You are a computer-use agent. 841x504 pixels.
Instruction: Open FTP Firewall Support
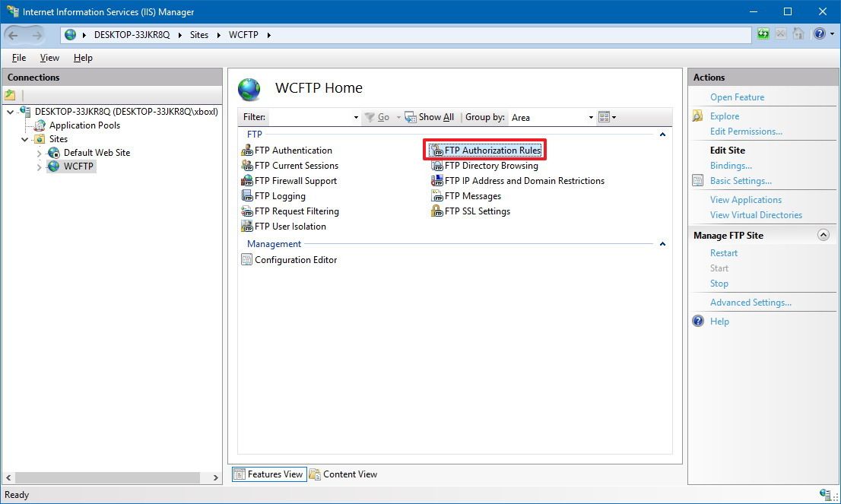pos(294,180)
